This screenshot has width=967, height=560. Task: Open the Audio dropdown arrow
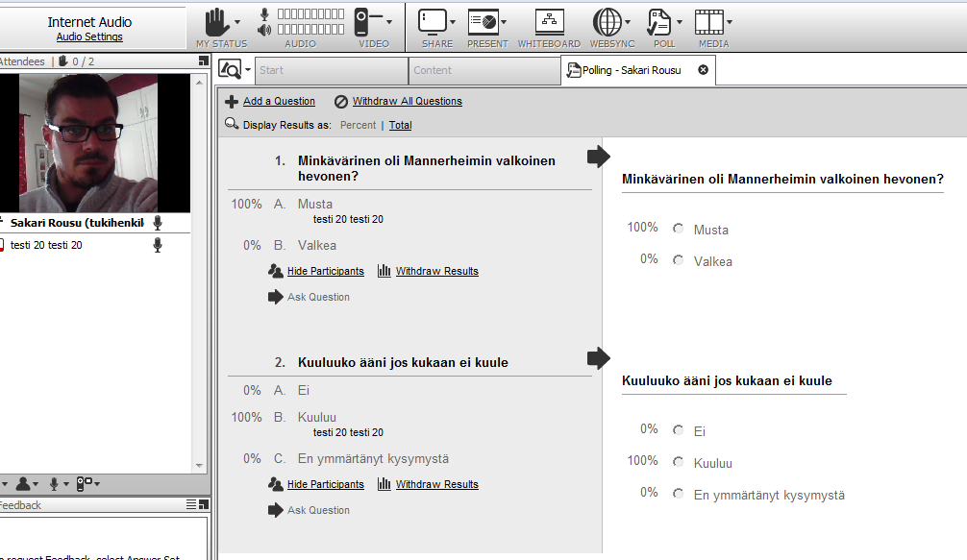point(350,20)
